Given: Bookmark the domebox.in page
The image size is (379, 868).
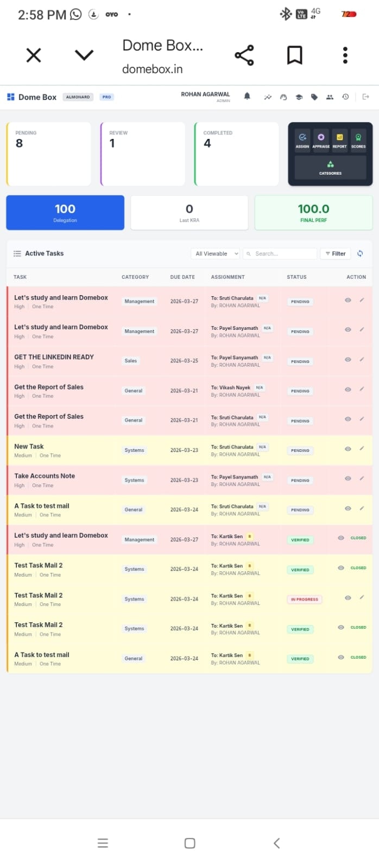Looking at the screenshot, I should pyautogui.click(x=294, y=55).
